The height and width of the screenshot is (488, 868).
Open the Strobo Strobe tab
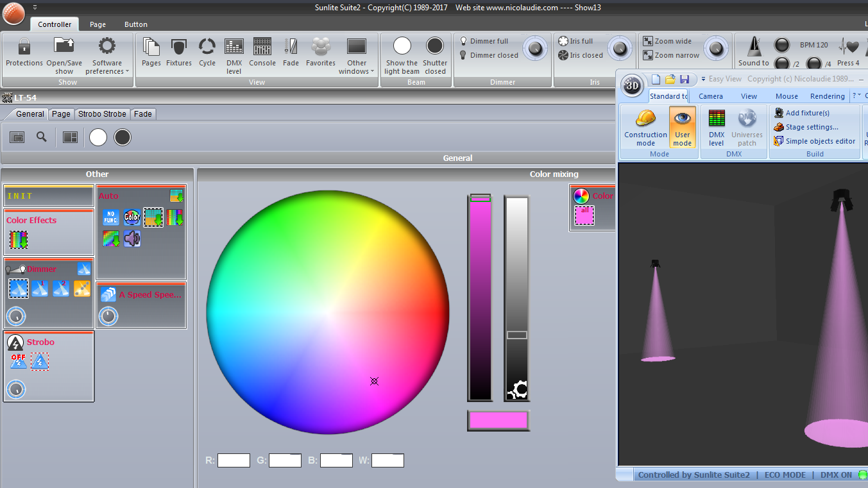102,114
